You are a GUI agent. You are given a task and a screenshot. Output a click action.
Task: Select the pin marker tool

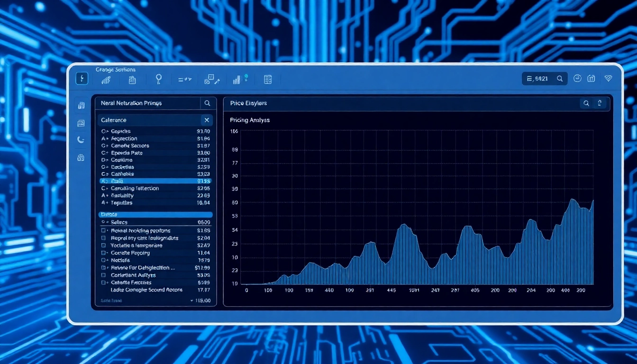point(159,79)
